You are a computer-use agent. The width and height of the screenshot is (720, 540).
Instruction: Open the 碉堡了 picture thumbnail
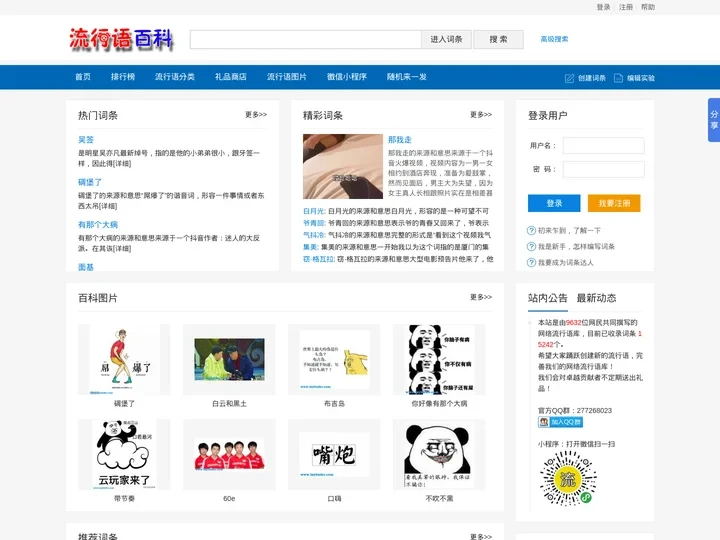pyautogui.click(x=124, y=360)
